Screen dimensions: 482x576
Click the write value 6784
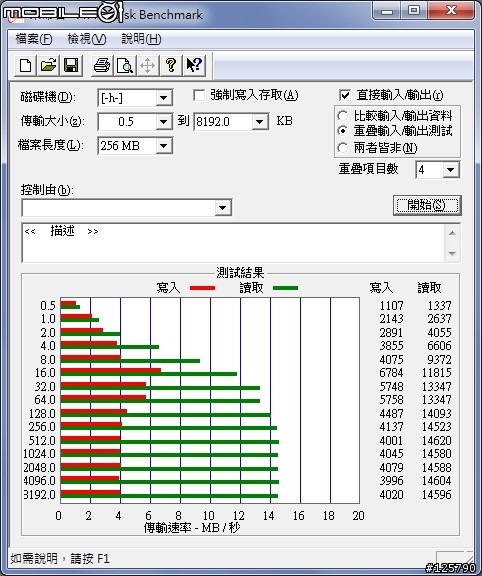[391, 373]
